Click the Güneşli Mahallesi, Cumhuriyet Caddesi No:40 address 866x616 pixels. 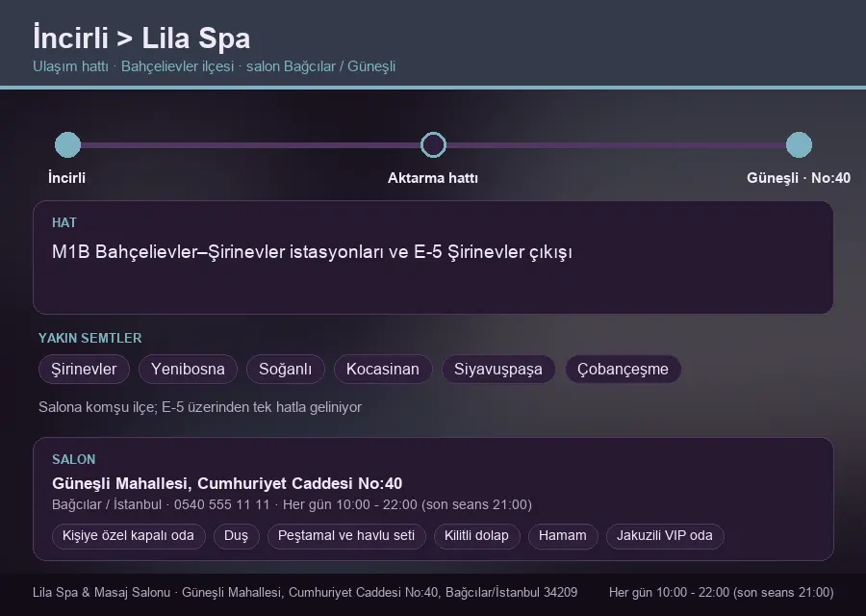227,483
